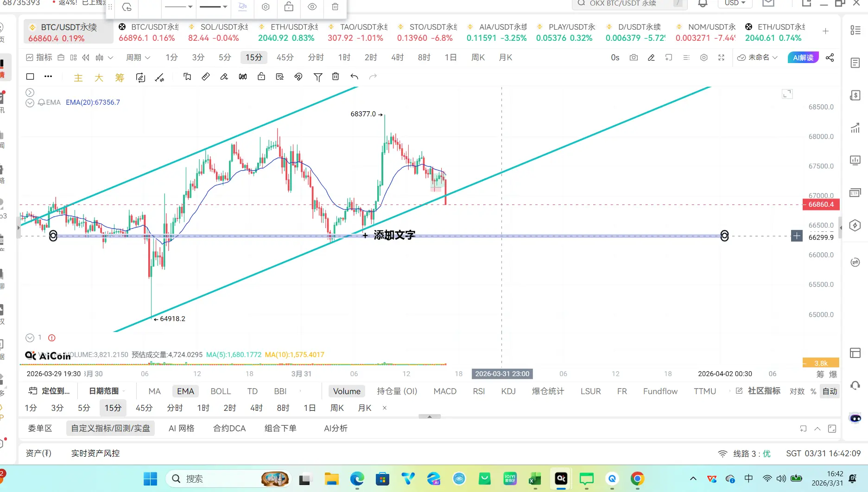Click the trash icon in drawing toolbar

click(336, 77)
